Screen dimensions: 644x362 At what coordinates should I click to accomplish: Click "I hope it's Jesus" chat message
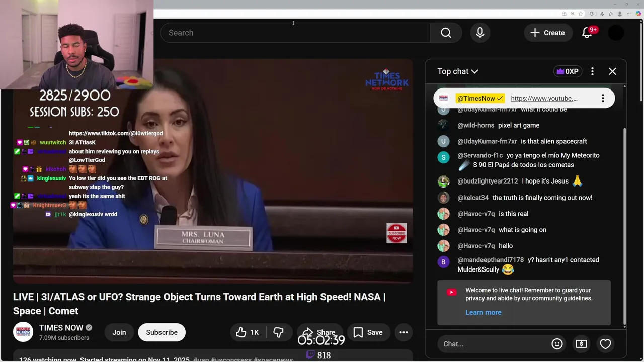pos(545,181)
